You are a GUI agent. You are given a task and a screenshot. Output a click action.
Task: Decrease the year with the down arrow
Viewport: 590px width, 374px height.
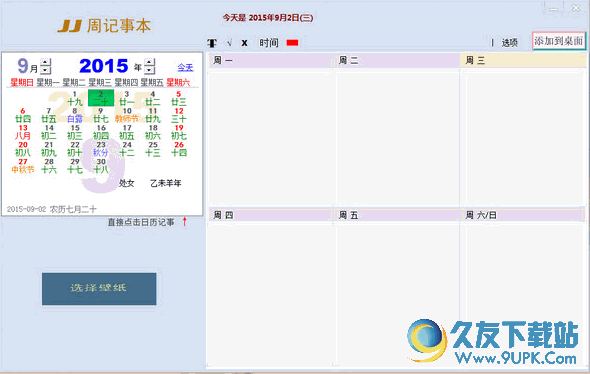tap(150, 70)
